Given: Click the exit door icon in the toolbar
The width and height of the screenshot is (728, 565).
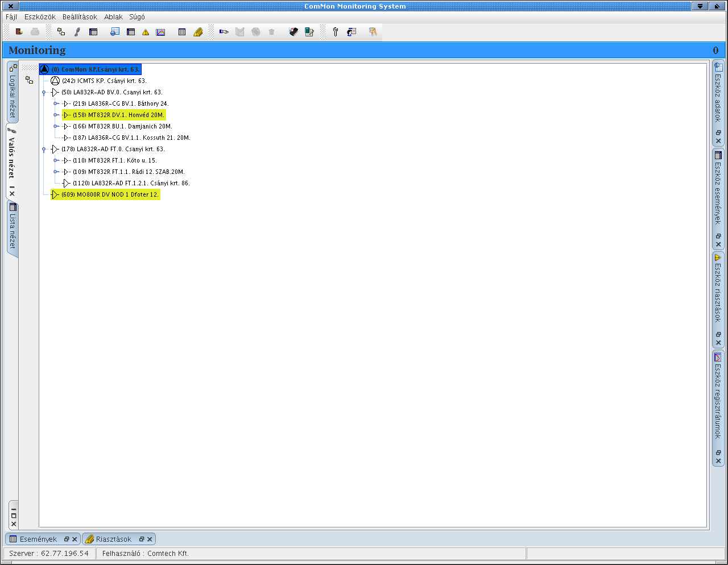Looking at the screenshot, I should [x=19, y=32].
